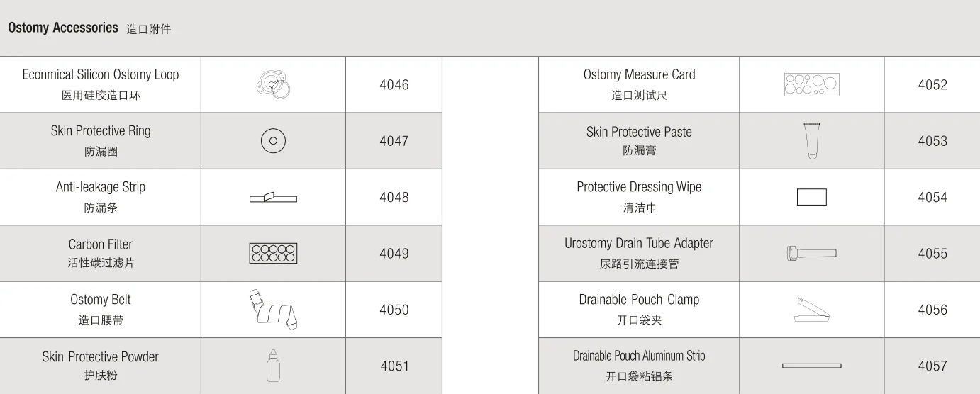Click the Silicon Ostomy Loop icon
The image size is (980, 394).
coord(273,84)
